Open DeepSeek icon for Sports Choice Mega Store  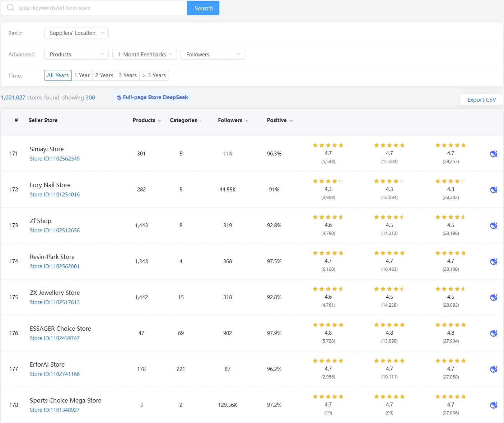click(494, 405)
